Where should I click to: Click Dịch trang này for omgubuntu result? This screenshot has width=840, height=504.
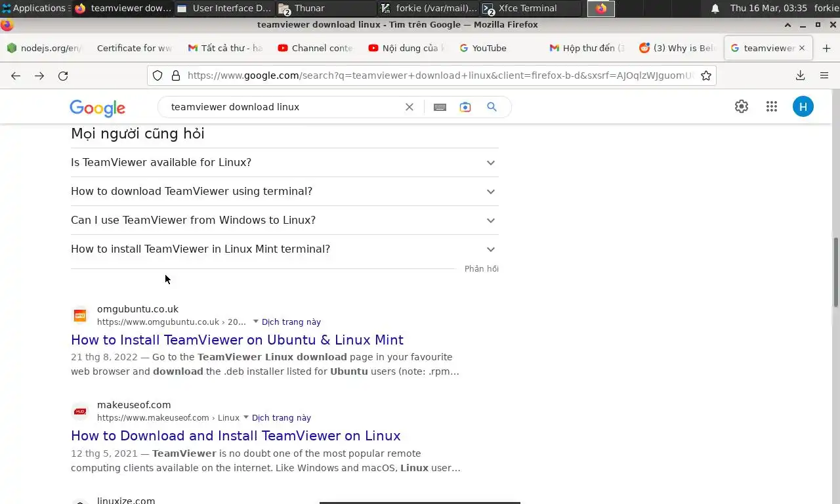pos(291,322)
